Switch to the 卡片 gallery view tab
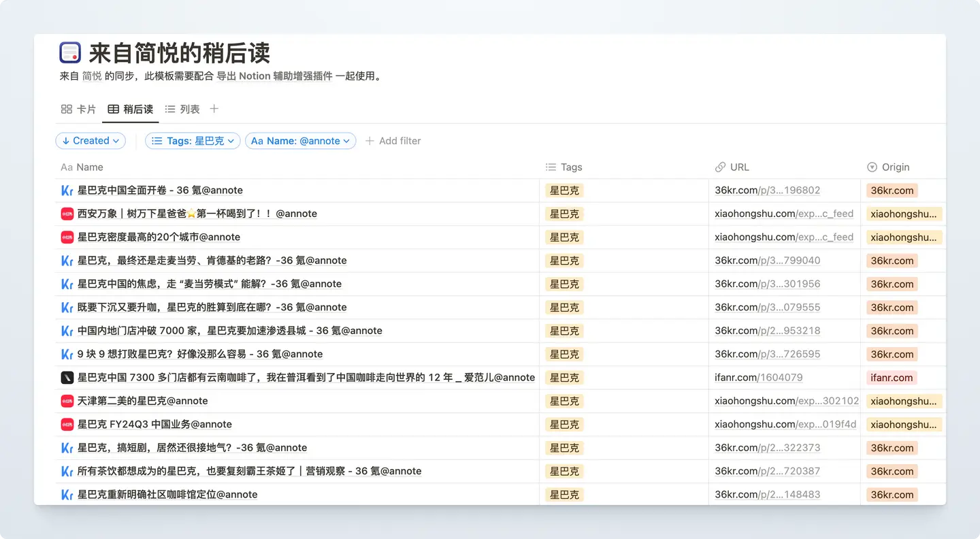The height and width of the screenshot is (539, 980). point(78,109)
